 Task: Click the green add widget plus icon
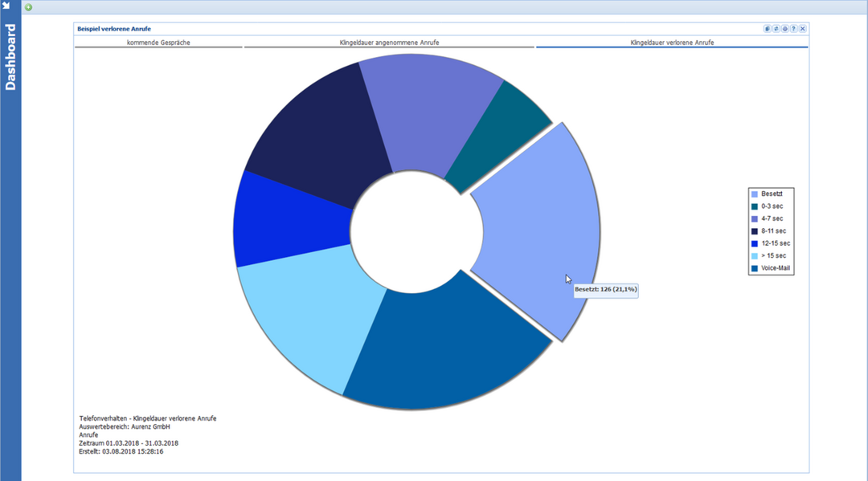29,7
